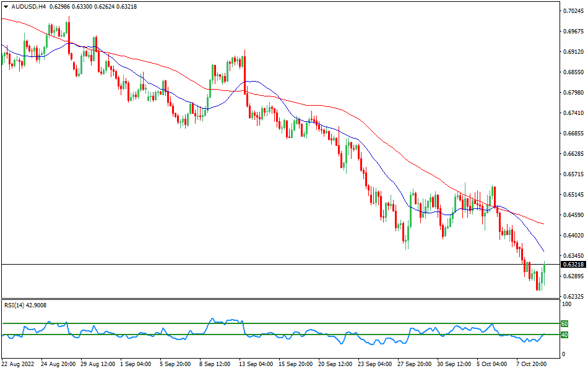Select the green RSI level 60 tag
This screenshot has height=371, width=588.
click(564, 323)
